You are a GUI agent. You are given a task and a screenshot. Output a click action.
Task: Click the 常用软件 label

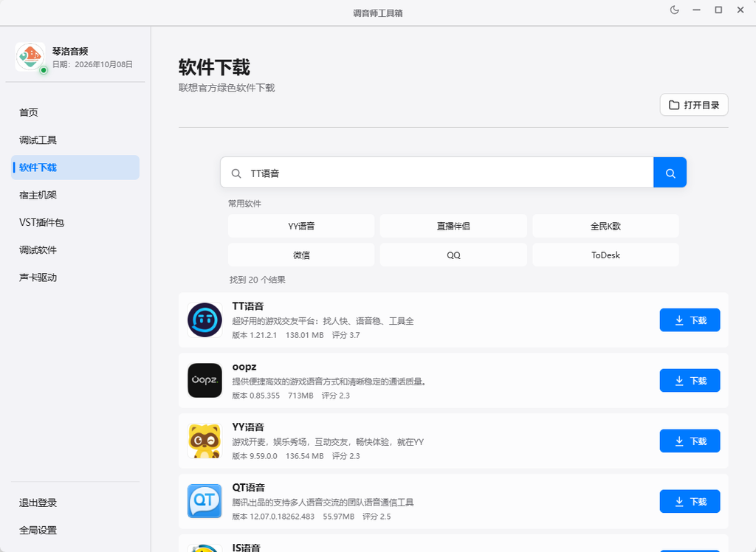pyautogui.click(x=245, y=204)
